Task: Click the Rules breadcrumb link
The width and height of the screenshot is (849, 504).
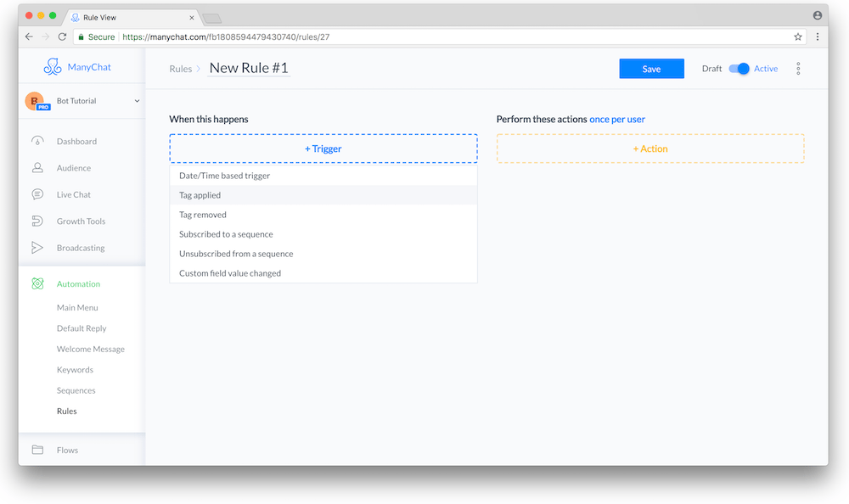Action: click(181, 69)
